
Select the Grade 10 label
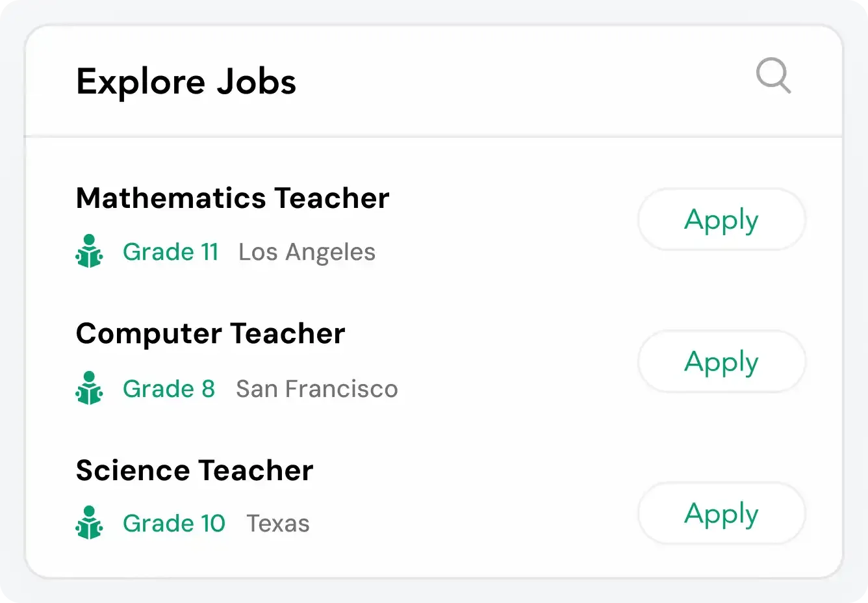(x=173, y=523)
